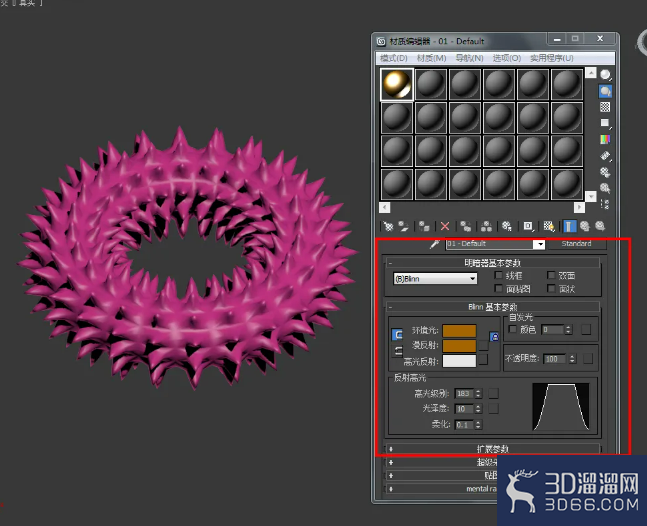Click the map button beside 光泽度 value

[x=494, y=408]
